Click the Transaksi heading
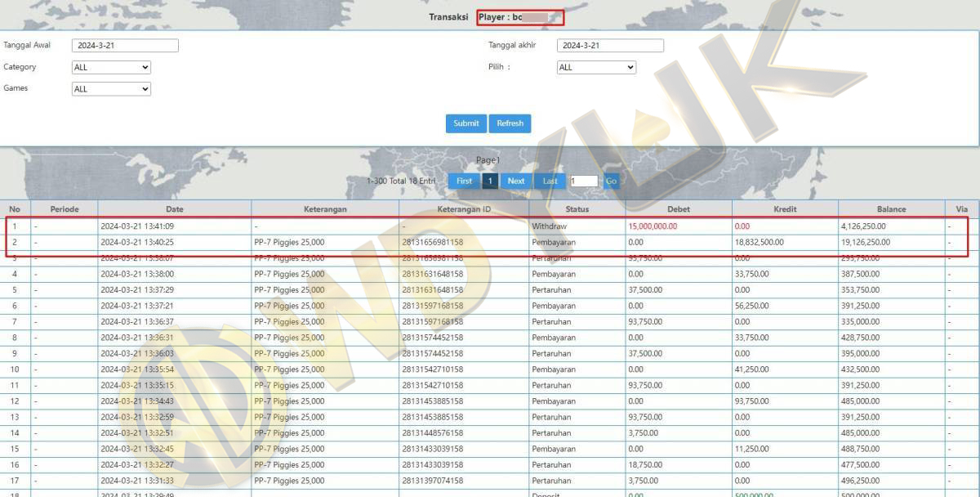Screen dimensions: 980x497 448,17
